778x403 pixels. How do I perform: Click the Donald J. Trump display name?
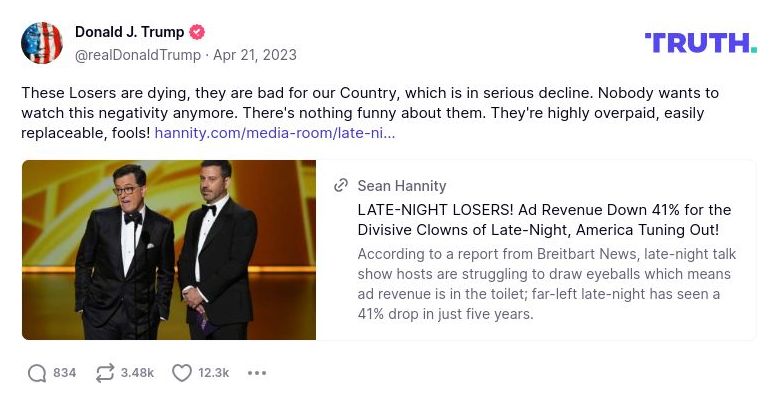131,32
